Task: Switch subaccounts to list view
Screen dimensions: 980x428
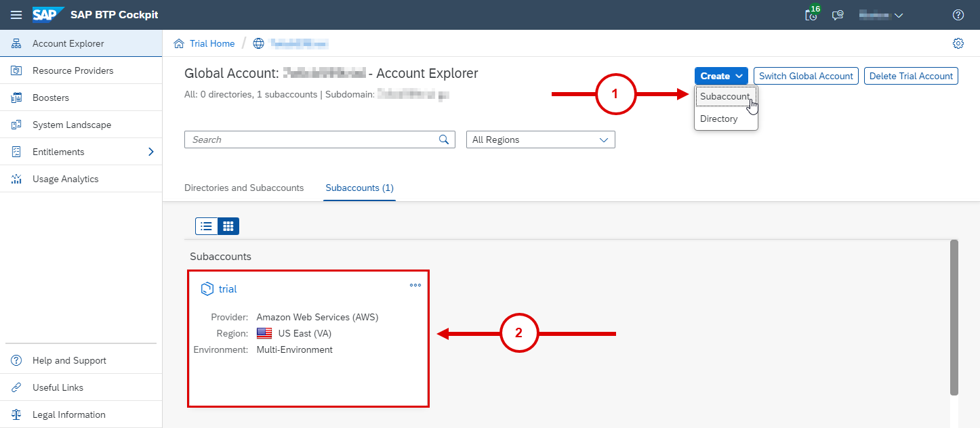Action: [206, 226]
